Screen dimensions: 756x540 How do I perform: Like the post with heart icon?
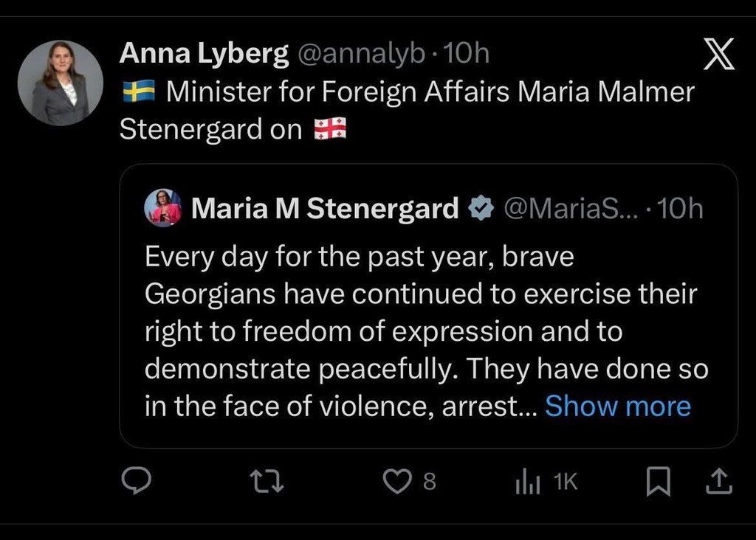pyautogui.click(x=397, y=482)
